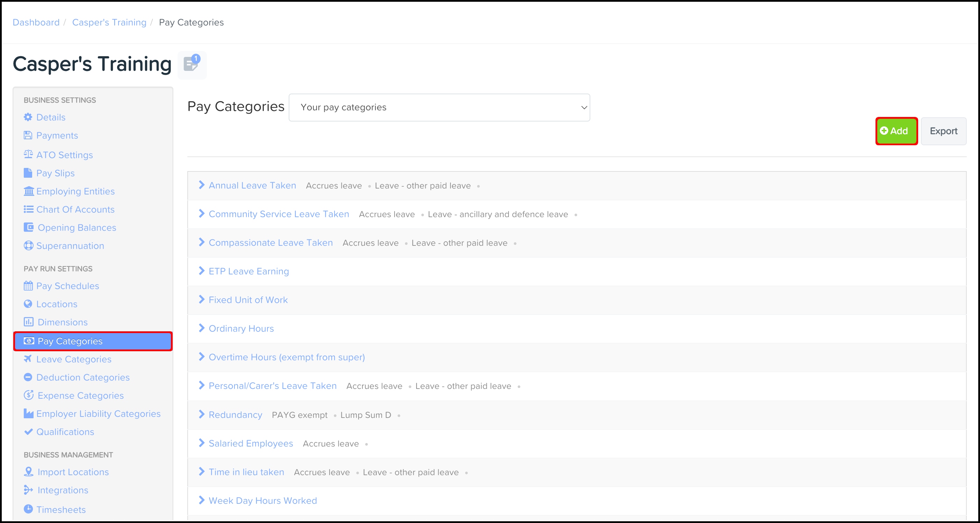Expand the Redundancy row chevron
This screenshot has width=980, height=523.
point(202,414)
